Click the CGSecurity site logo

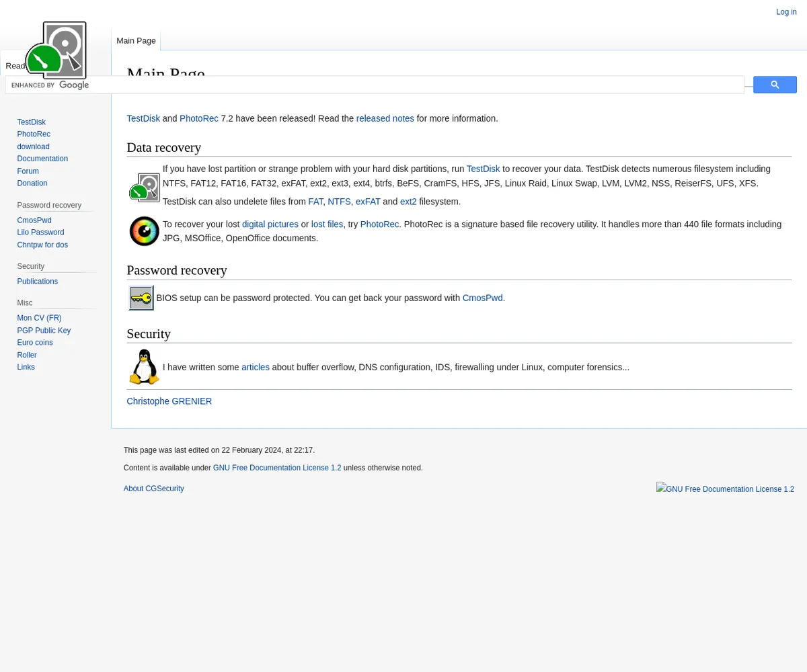[56, 50]
